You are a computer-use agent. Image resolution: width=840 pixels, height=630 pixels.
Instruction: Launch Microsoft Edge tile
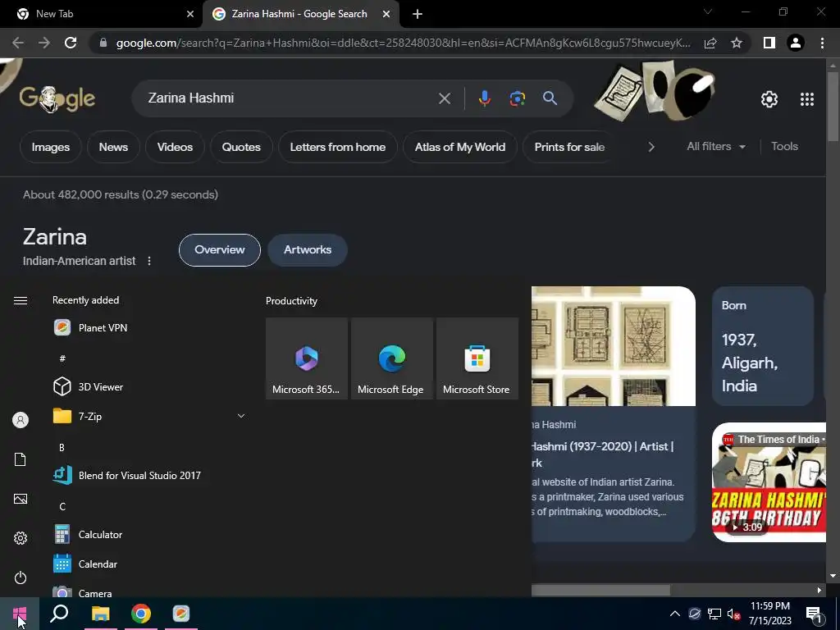point(391,358)
